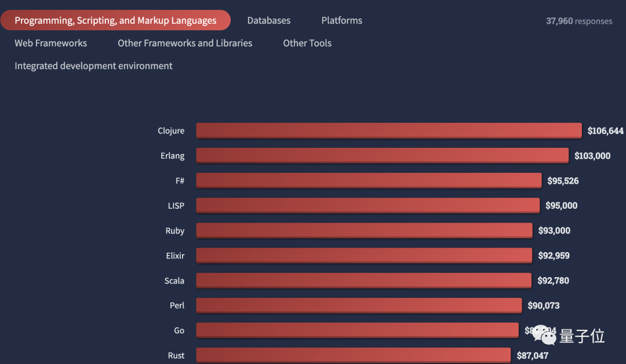Switch to the Web Frameworks tab
Image resolution: width=626 pixels, height=364 pixels.
point(51,43)
